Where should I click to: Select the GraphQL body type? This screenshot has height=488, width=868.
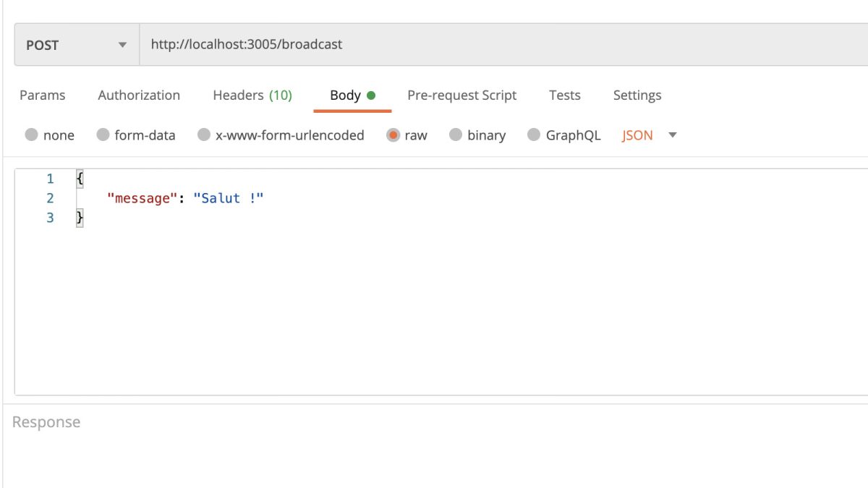[534, 135]
